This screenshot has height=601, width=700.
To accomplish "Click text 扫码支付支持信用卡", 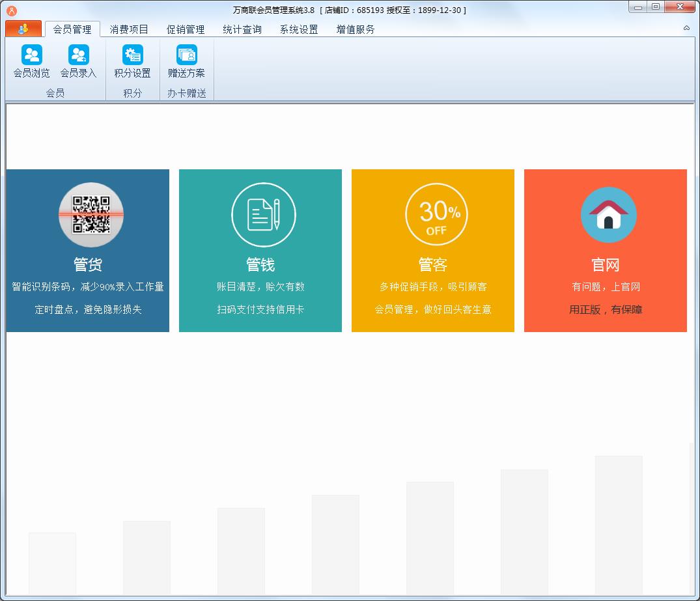I will 260,309.
